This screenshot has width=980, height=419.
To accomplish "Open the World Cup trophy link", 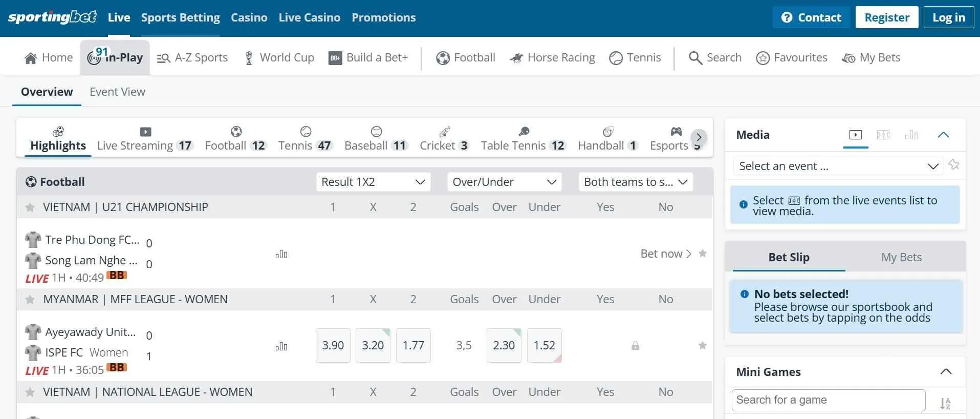I will tap(279, 57).
